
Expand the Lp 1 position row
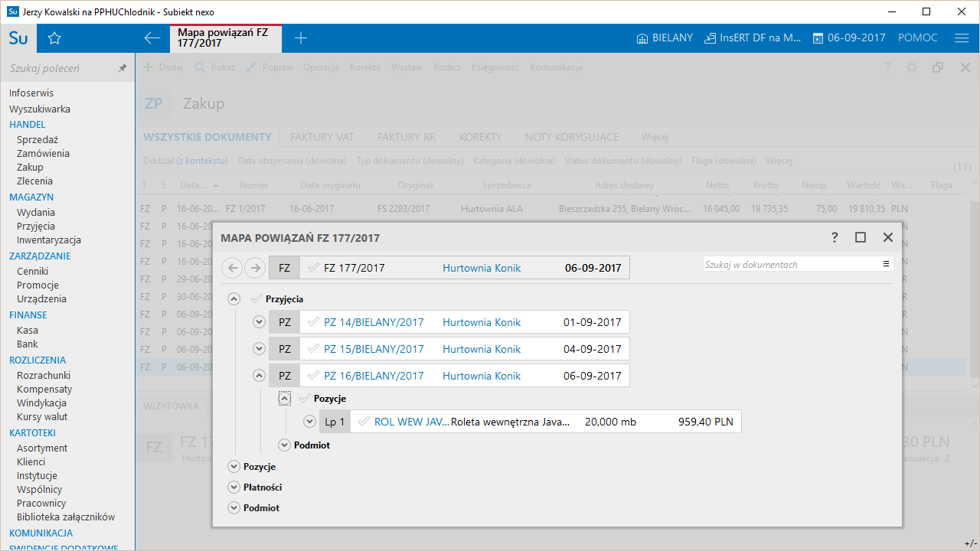309,422
